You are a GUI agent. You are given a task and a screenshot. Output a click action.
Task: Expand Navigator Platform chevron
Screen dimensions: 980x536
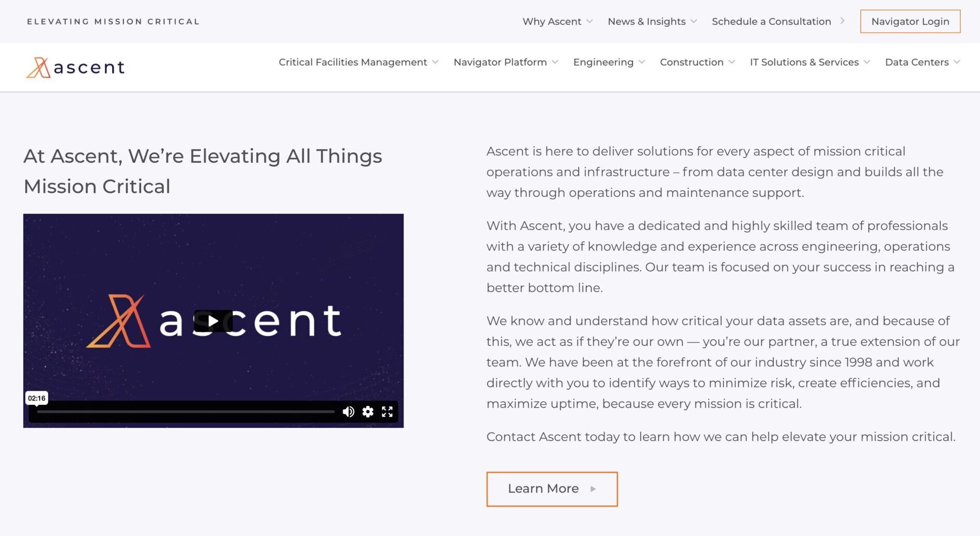coord(555,62)
